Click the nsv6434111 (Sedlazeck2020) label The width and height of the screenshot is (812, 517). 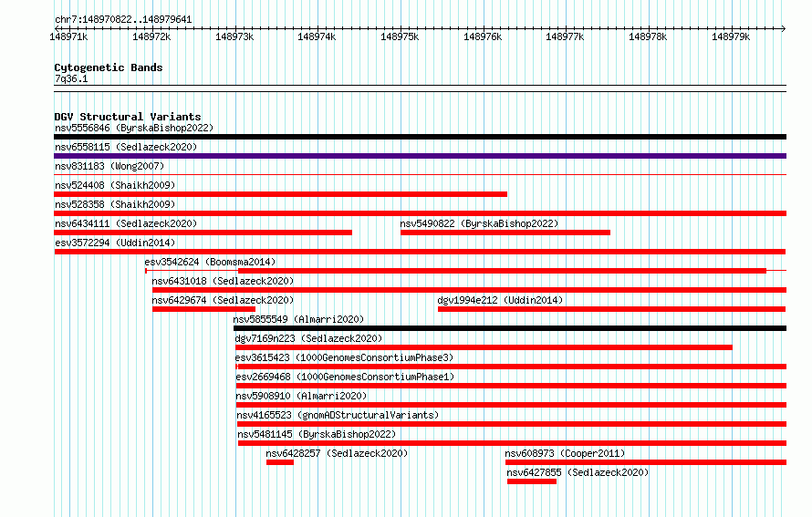(x=126, y=223)
